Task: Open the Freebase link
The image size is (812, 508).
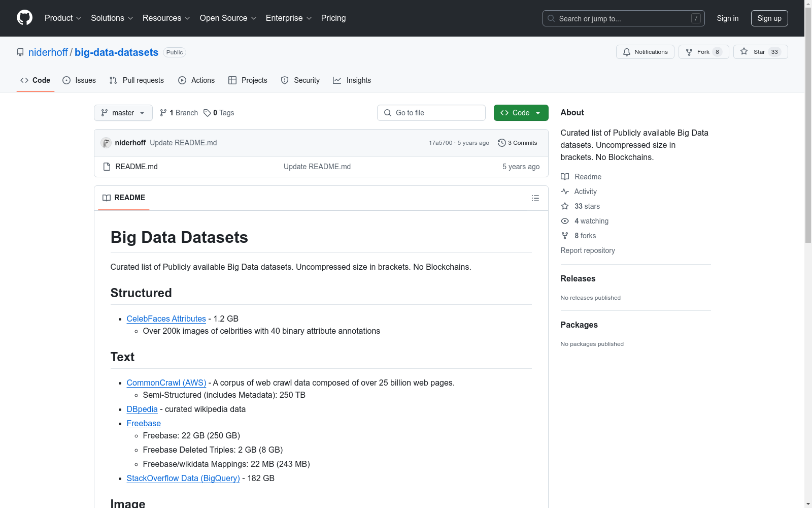Action: point(144,423)
